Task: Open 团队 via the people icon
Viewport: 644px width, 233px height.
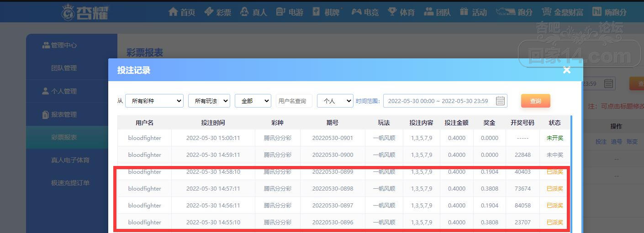Action: tap(428, 12)
